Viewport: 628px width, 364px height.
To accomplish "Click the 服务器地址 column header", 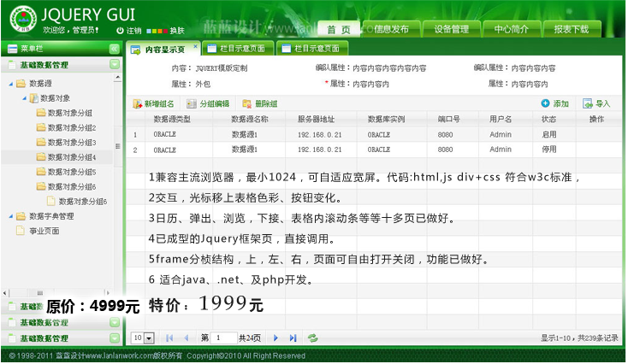I will point(316,120).
